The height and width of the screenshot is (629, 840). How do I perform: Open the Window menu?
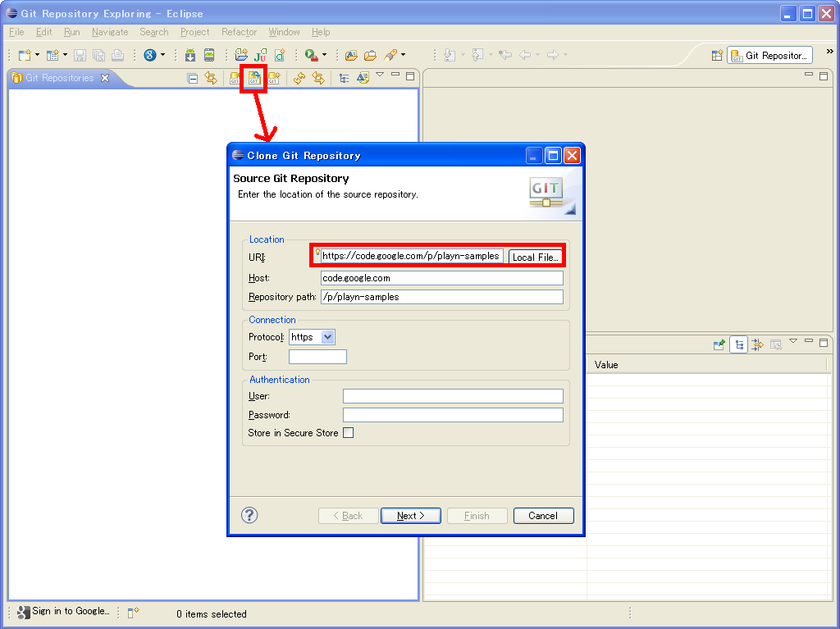284,32
